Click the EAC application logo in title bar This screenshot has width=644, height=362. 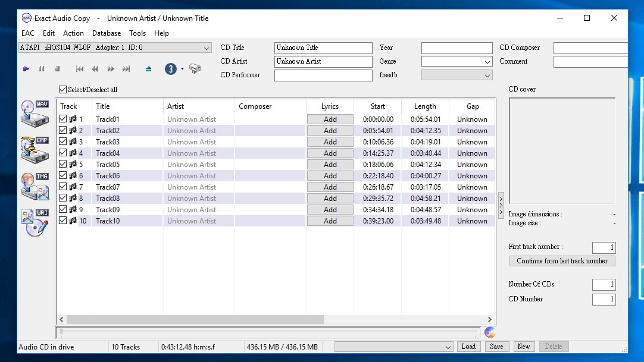pos(27,18)
